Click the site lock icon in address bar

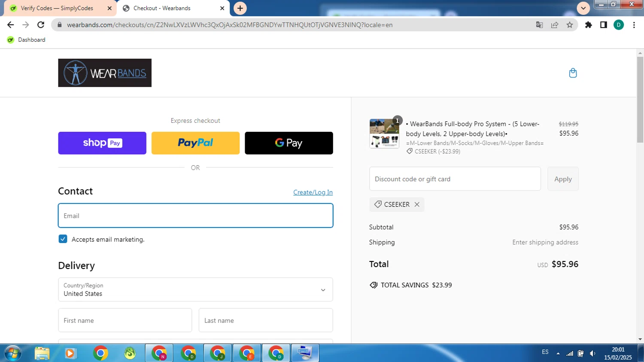coord(59,25)
